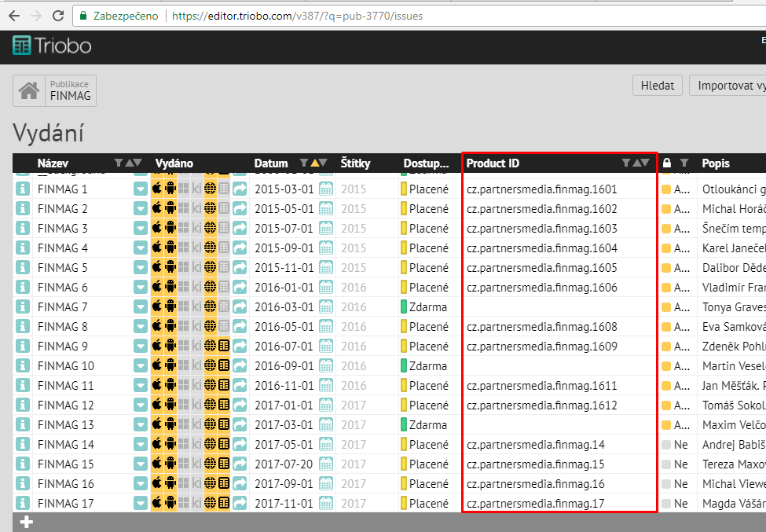Open calendar picker for FINMAG 15 date
766x532 pixels.
click(326, 464)
